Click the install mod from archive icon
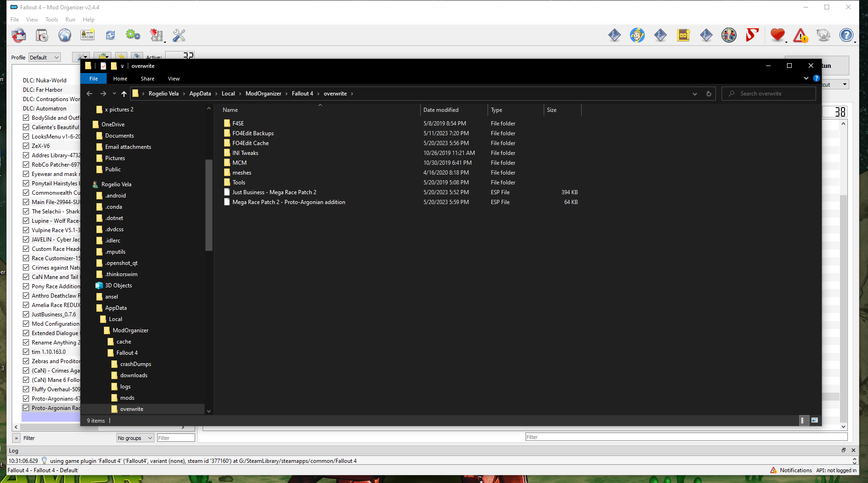Screen dimensions: 868x483 point(42,35)
